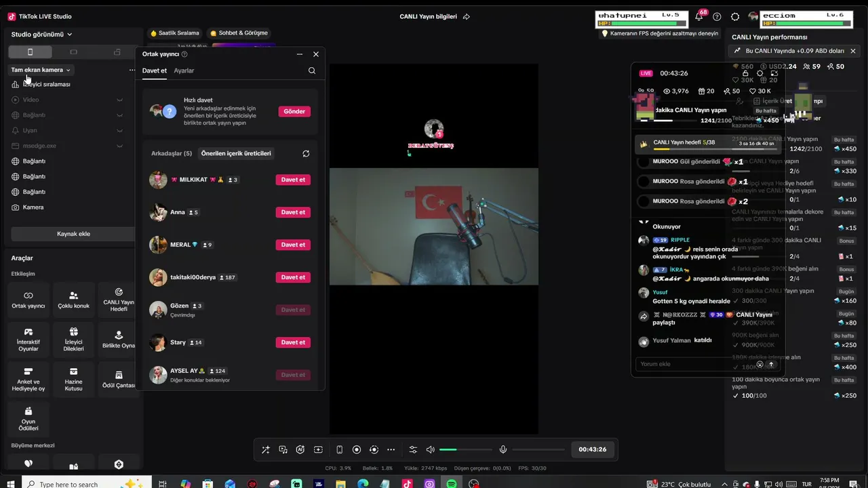Start recording with the record icon

pyautogui.click(x=357, y=449)
